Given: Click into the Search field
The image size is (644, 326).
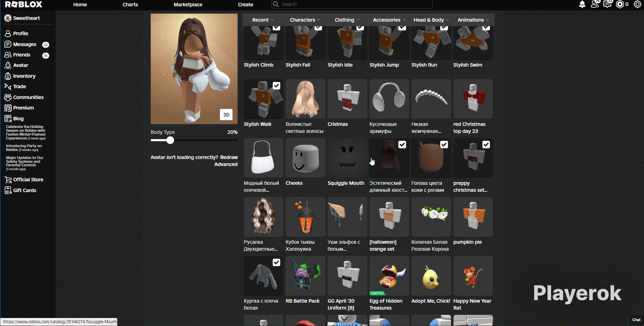Looking at the screenshot, I should 352,4.
